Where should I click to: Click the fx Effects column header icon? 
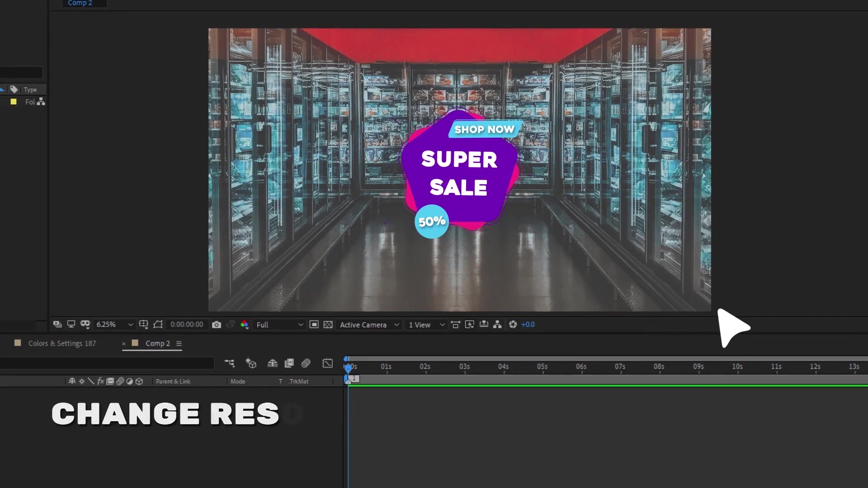(x=100, y=381)
